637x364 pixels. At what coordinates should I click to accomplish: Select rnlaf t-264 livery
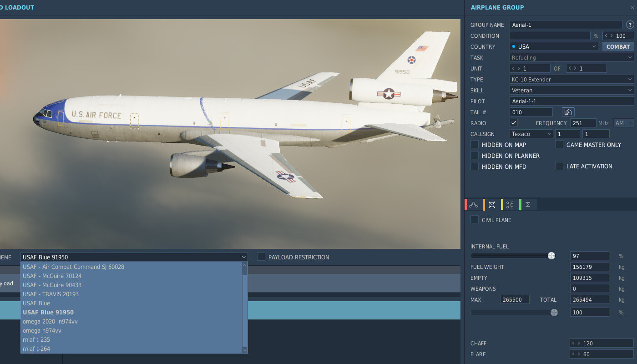131,349
